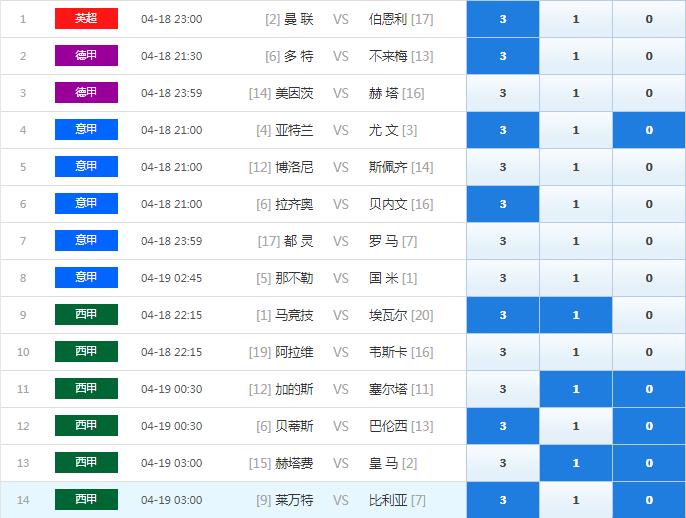Select the 1 option for 亚特兰 vs 尤文
The width and height of the screenshot is (686, 518).
[x=576, y=130]
